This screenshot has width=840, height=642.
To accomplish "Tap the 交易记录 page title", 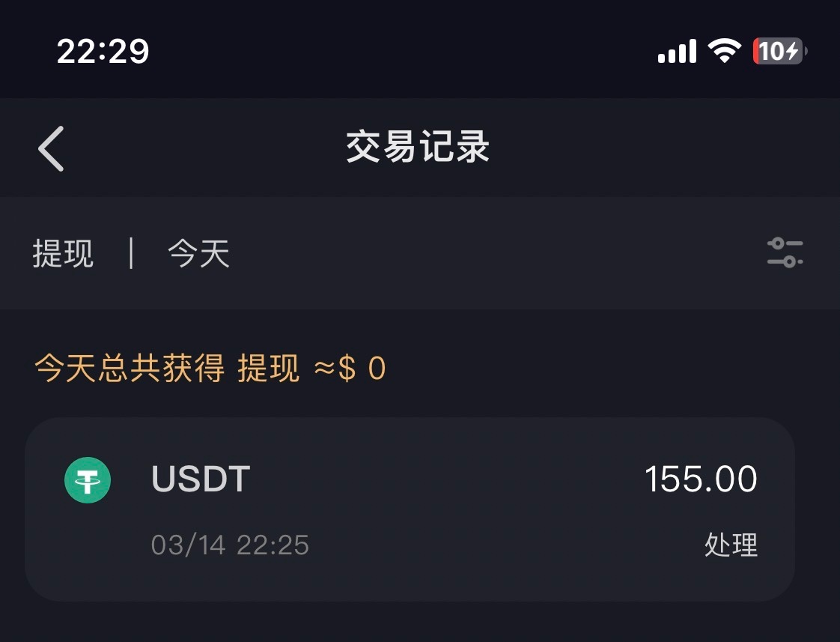I will point(418,148).
